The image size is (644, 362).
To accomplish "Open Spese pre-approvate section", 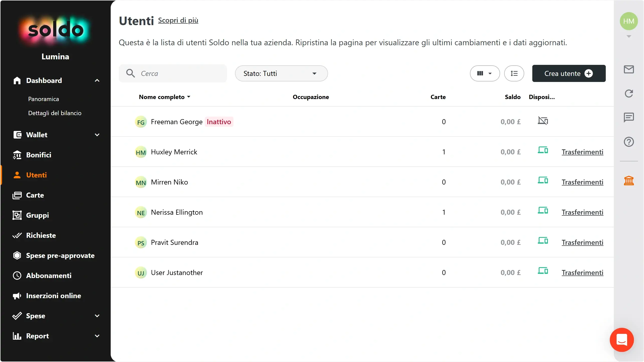I will click(x=60, y=255).
